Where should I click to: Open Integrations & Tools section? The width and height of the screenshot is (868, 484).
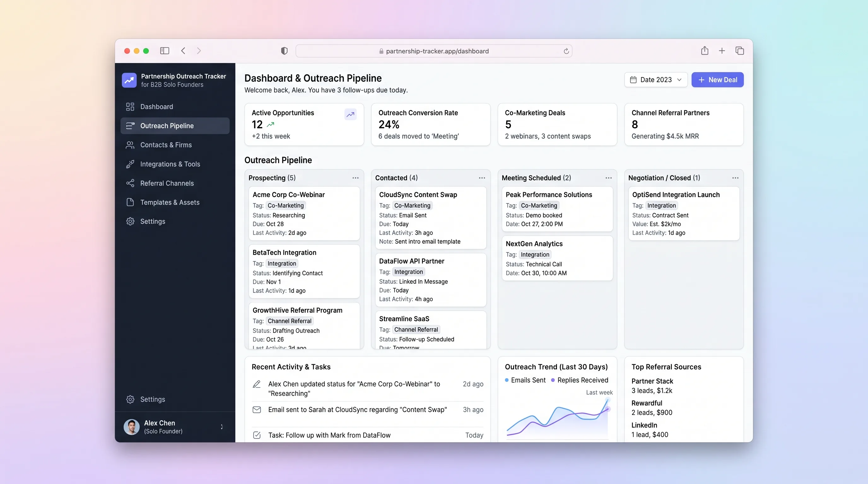(175, 164)
